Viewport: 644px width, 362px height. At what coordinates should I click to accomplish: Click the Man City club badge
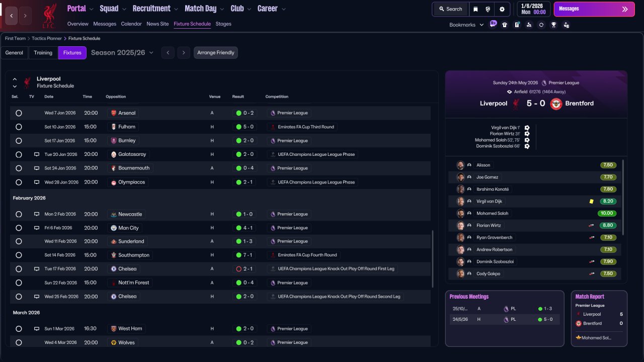(114, 228)
